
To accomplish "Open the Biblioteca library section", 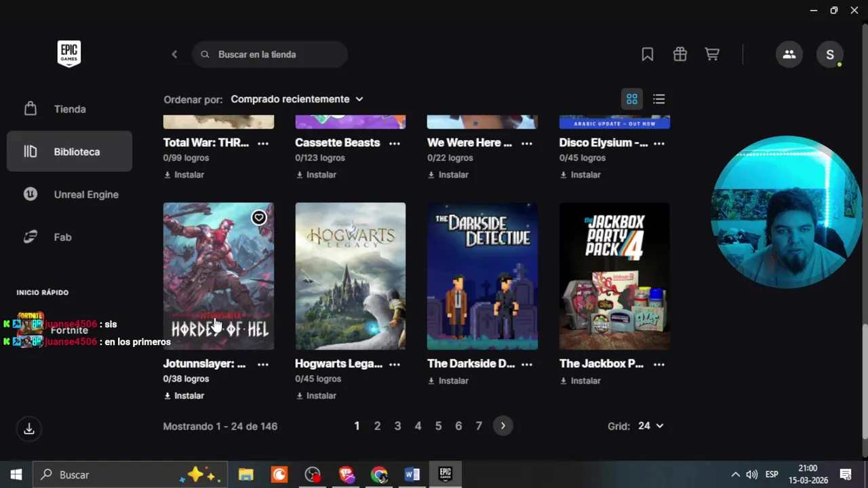I will 69,152.
